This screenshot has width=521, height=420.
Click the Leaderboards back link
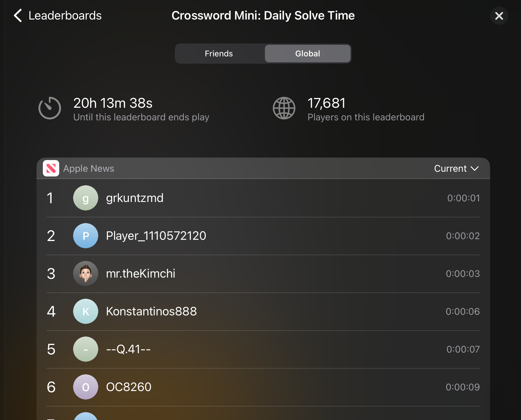click(x=65, y=15)
